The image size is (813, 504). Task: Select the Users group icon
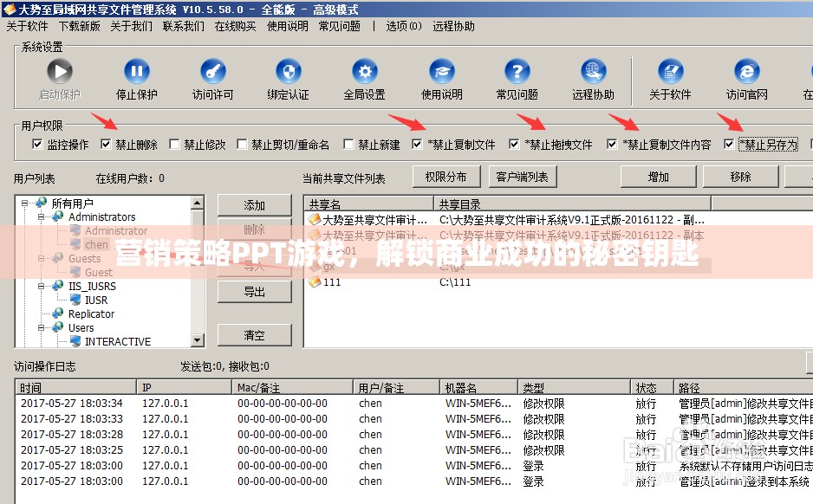58,327
